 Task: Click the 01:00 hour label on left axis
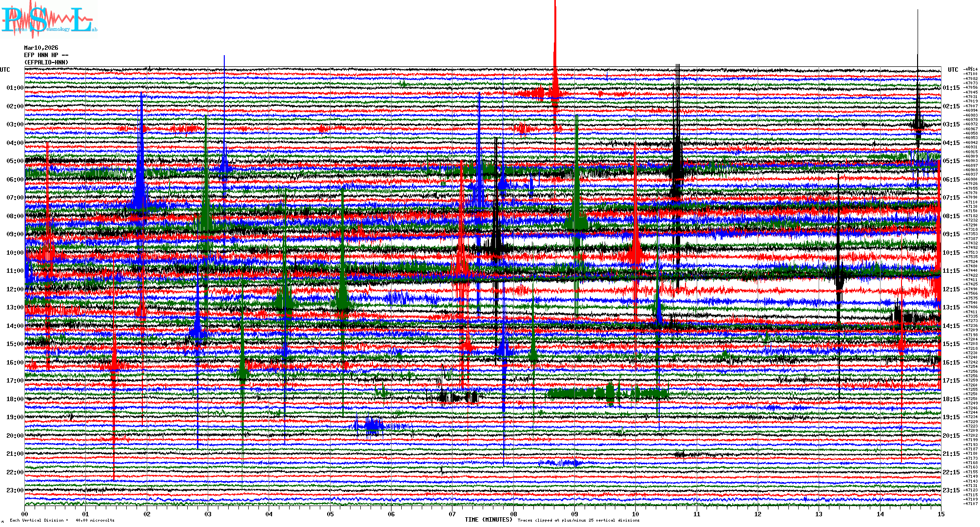(15, 88)
